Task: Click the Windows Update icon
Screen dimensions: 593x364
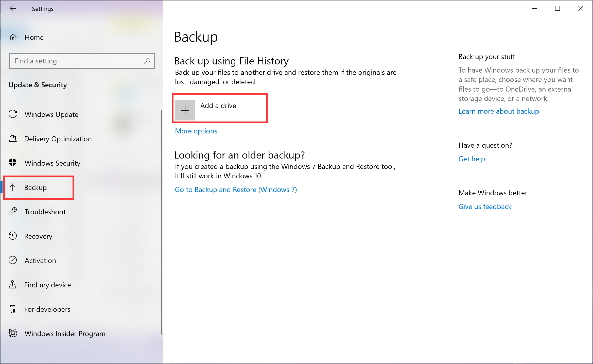Action: click(13, 114)
